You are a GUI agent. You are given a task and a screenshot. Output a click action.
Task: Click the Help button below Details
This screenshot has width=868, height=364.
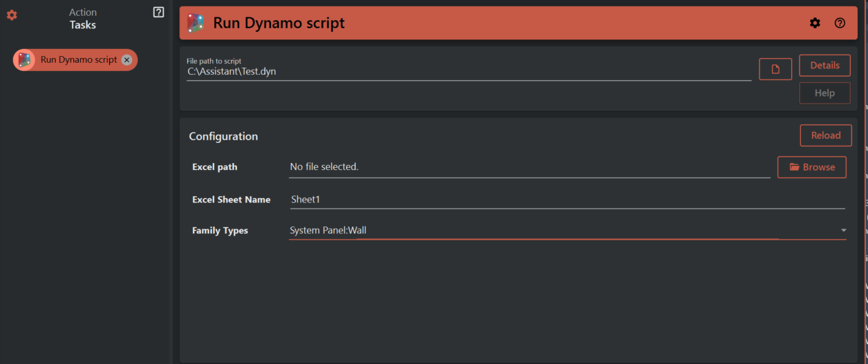coord(825,93)
